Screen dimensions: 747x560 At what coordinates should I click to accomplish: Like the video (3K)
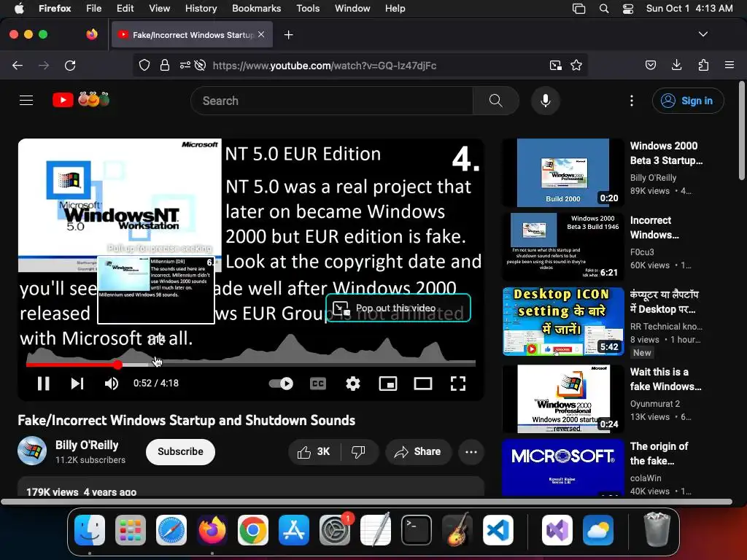(314, 451)
